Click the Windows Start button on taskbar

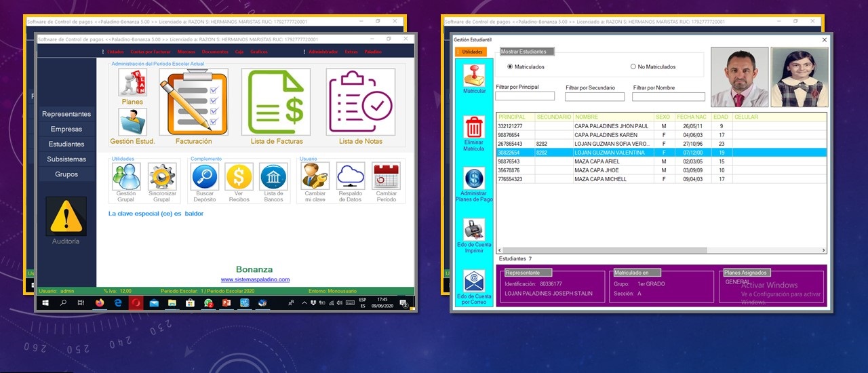[x=46, y=303]
